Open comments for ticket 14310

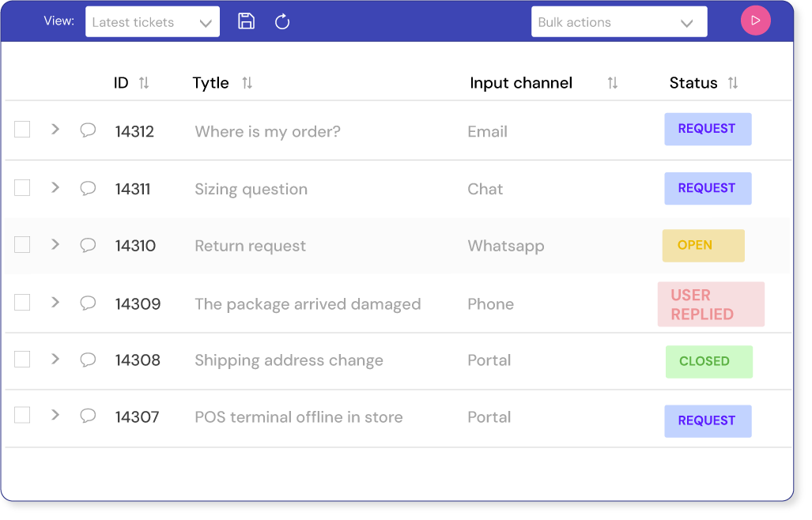[88, 245]
